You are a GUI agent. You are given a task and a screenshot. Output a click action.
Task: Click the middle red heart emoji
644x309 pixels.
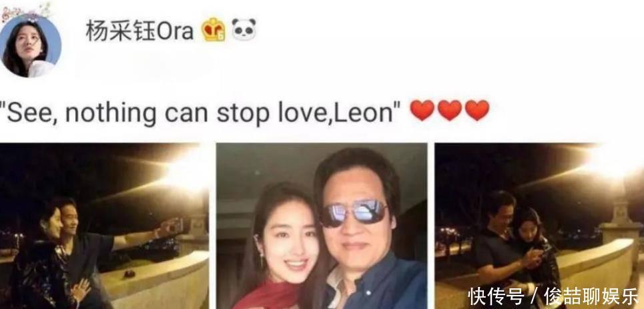(x=450, y=110)
